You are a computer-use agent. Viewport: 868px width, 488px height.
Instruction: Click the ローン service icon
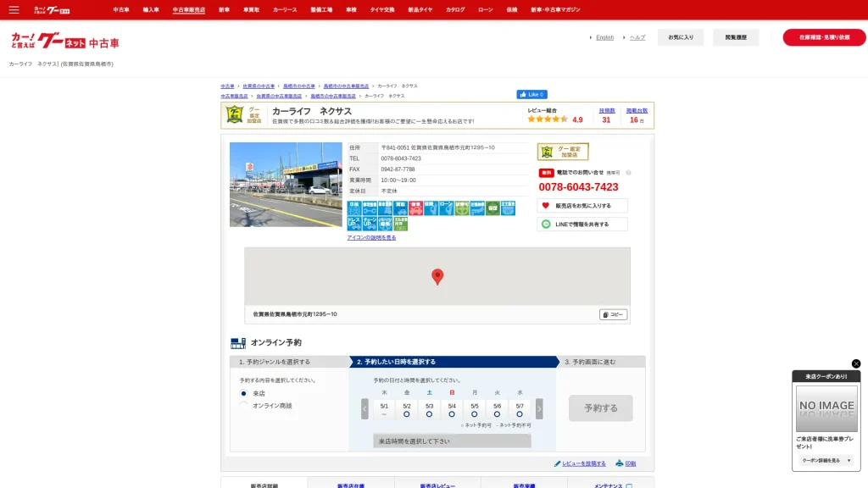446,208
